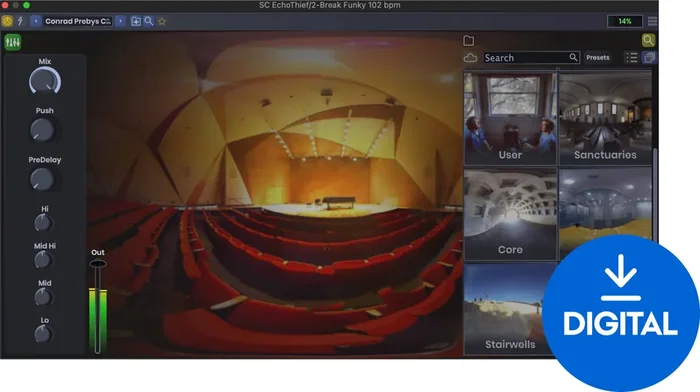Open the User category thumbnail
This screenshot has height=392, width=700.
coord(510,119)
